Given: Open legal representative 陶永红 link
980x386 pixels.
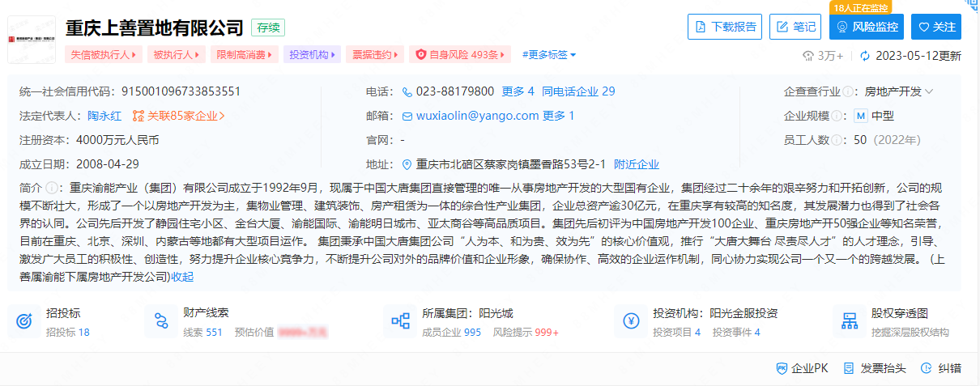Looking at the screenshot, I should (104, 116).
